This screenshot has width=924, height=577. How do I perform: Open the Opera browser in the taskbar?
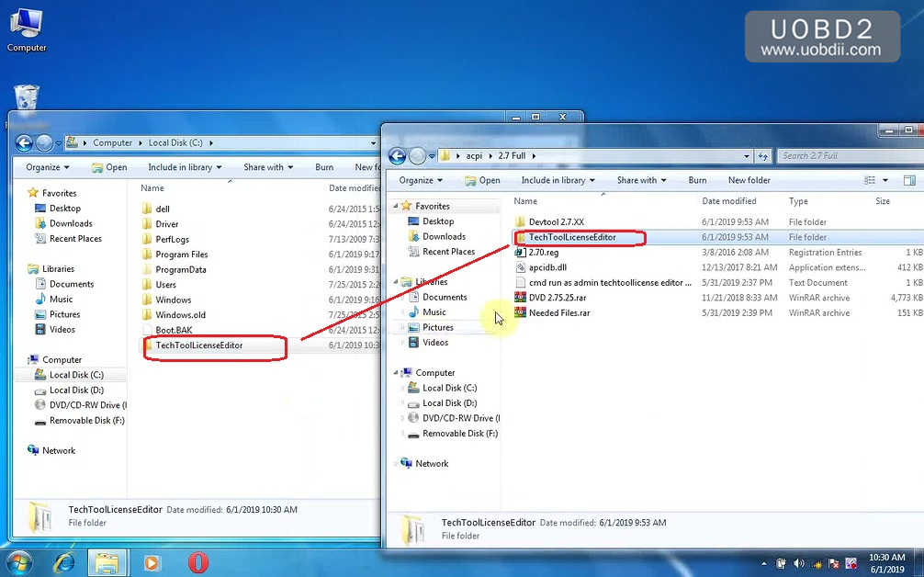point(197,562)
